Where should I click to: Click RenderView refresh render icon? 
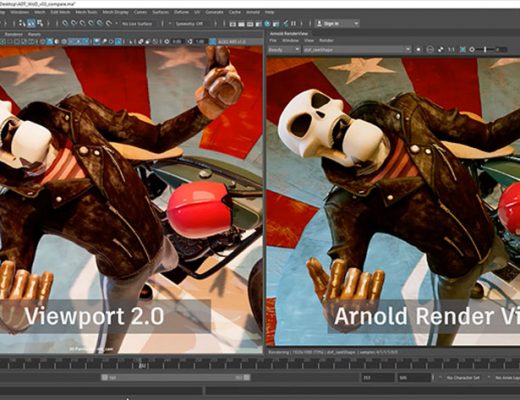tap(441, 50)
